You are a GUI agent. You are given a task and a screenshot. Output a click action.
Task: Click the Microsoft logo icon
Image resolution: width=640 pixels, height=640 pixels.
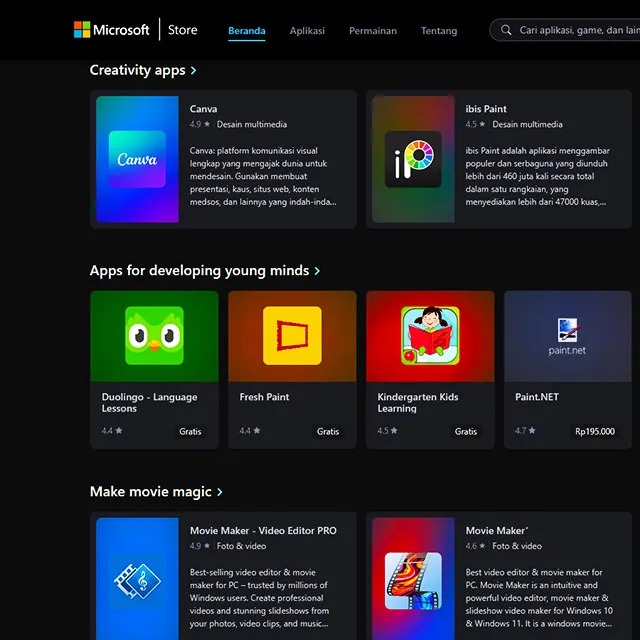(82, 30)
